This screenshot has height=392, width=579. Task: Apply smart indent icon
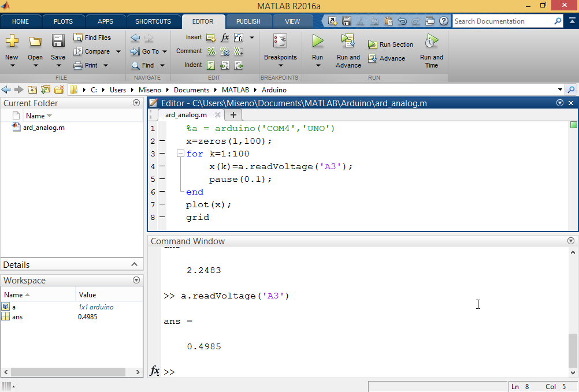(211, 66)
